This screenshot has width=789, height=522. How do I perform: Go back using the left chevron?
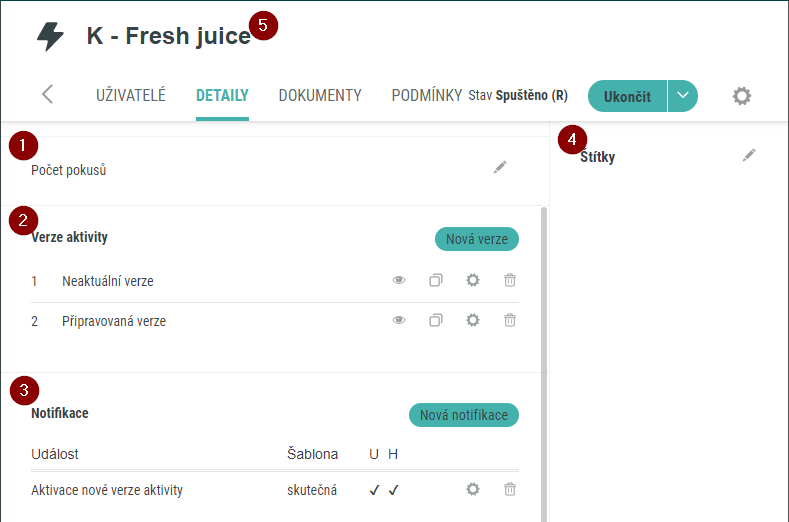pos(47,94)
